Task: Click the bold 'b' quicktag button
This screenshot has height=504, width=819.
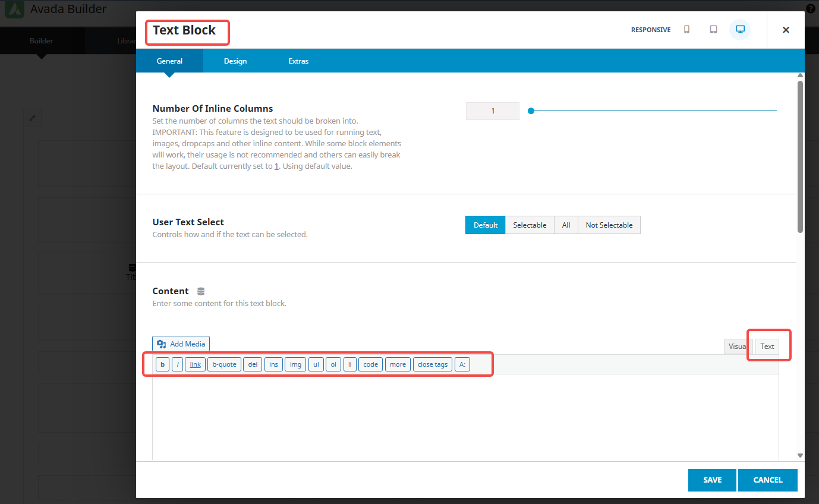Action: click(162, 364)
